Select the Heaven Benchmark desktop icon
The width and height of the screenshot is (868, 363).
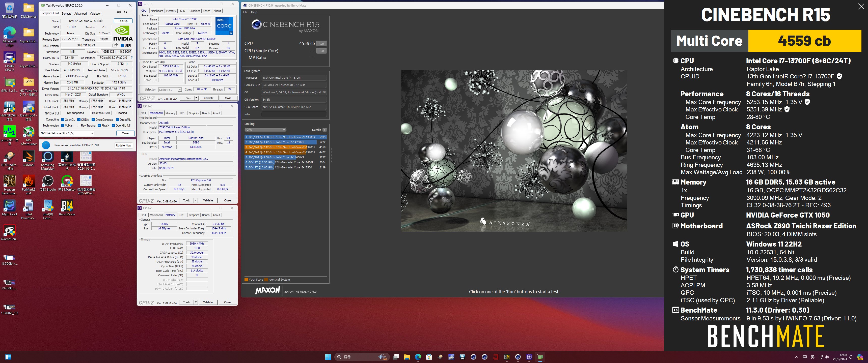click(9, 185)
